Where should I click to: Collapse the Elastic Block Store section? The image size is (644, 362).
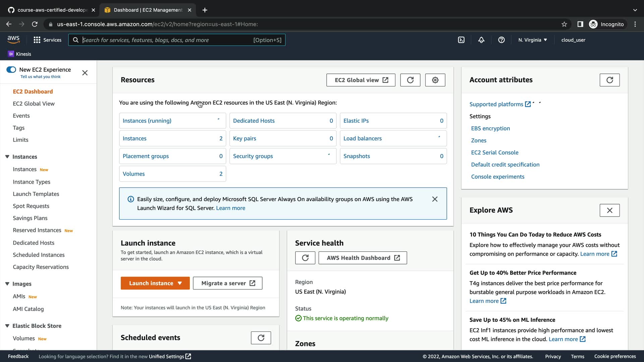tap(7, 326)
